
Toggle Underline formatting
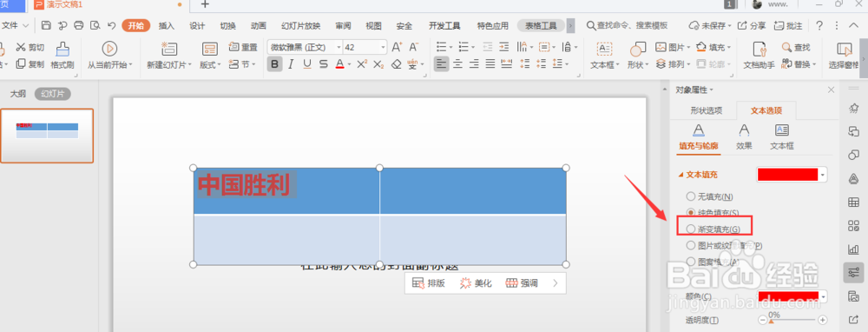tap(307, 64)
